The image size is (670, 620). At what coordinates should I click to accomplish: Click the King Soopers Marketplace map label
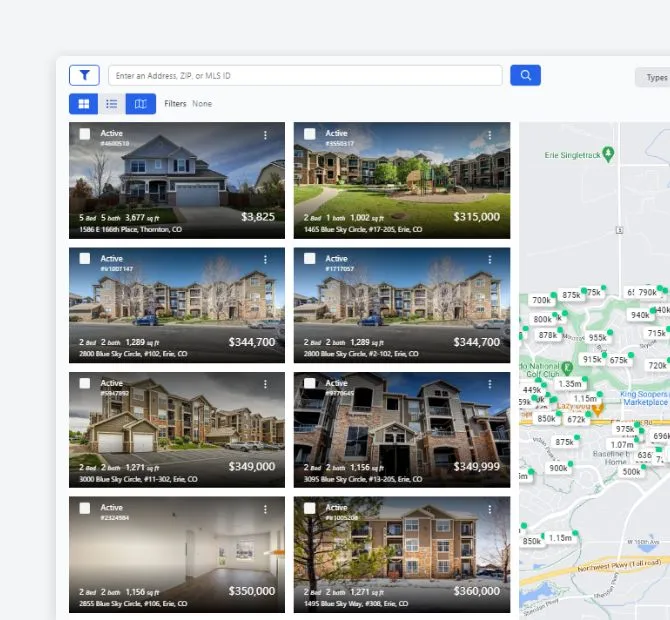click(644, 398)
